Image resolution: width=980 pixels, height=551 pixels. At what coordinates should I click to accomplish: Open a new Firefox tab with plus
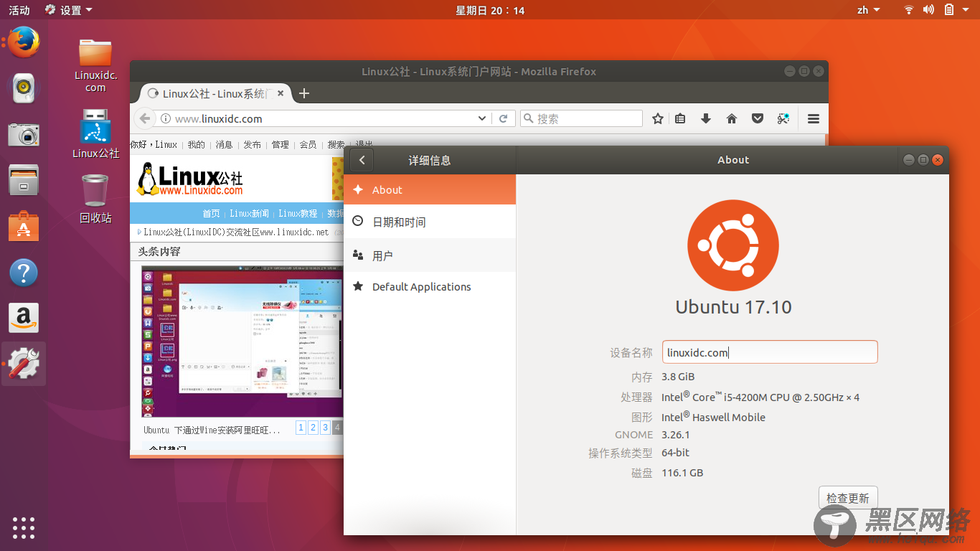(304, 93)
